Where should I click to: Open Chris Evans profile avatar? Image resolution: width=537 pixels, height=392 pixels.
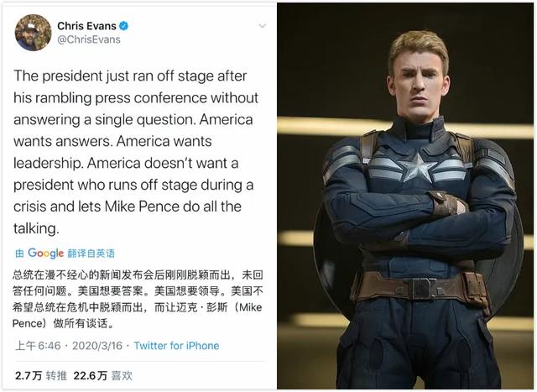click(x=33, y=33)
